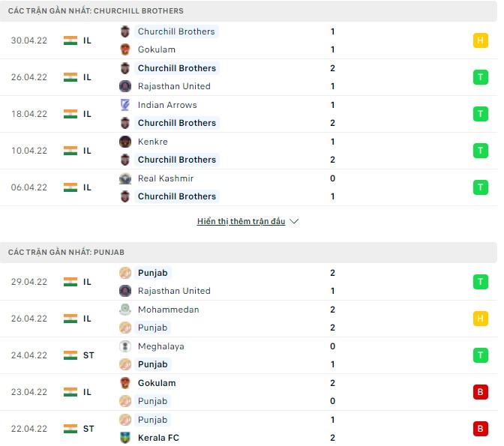
Task: Click the Meghalaya team crest
Action: [124, 346]
